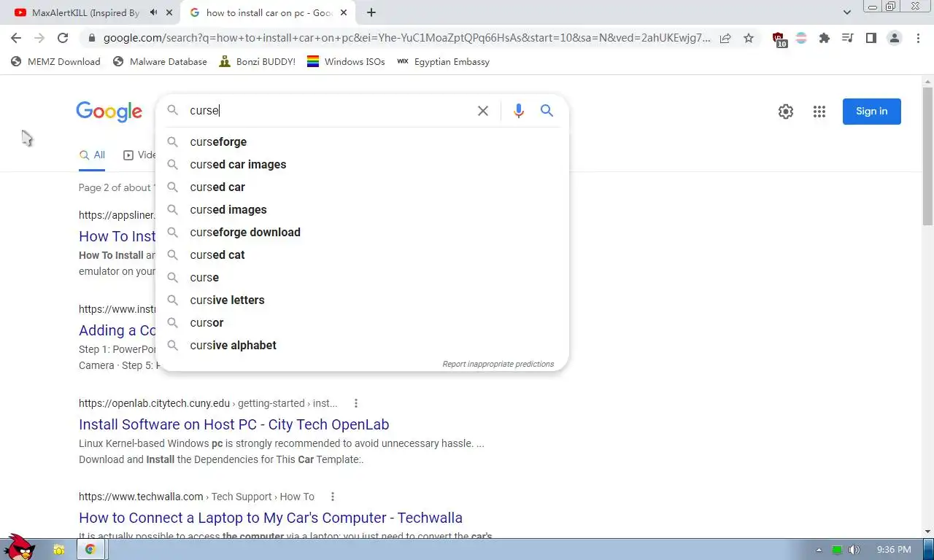Click the blue search magnifier button
This screenshot has width=934, height=560.
coord(547,111)
